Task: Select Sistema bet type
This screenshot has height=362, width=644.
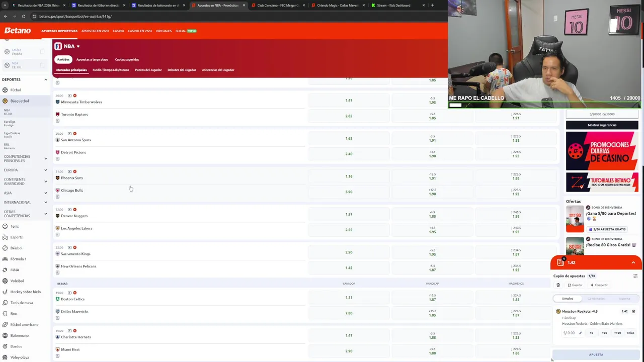Action: point(624,299)
